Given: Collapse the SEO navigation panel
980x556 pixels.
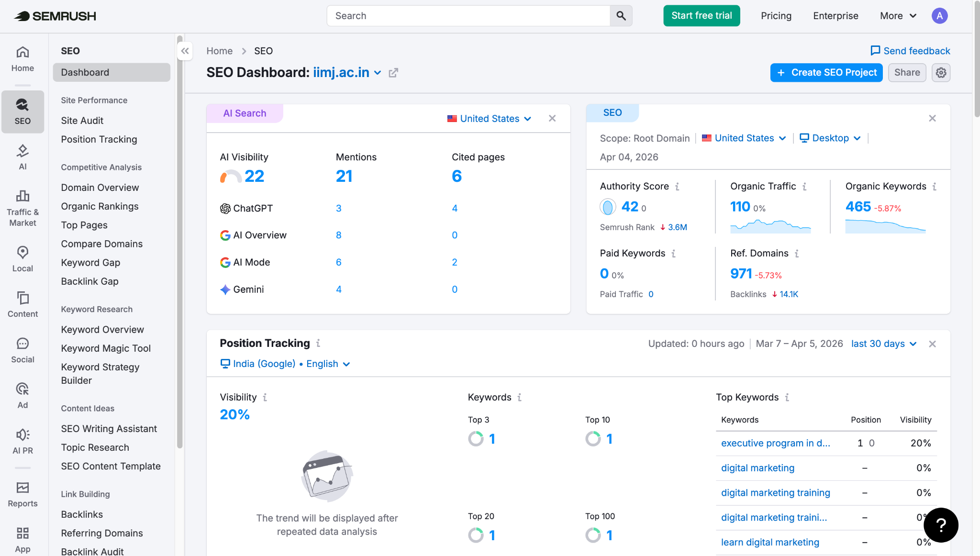Looking at the screenshot, I should point(185,51).
